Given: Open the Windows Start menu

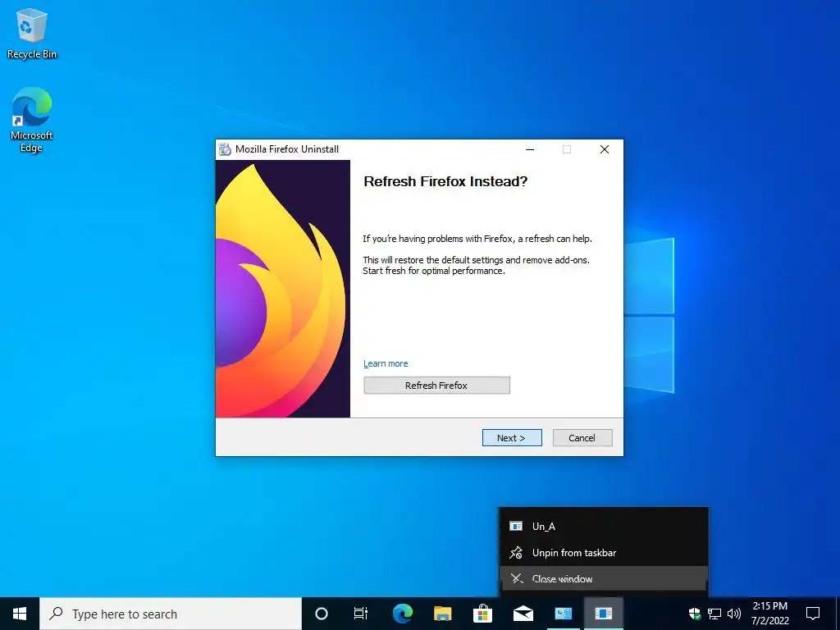Looking at the screenshot, I should click(x=20, y=614).
